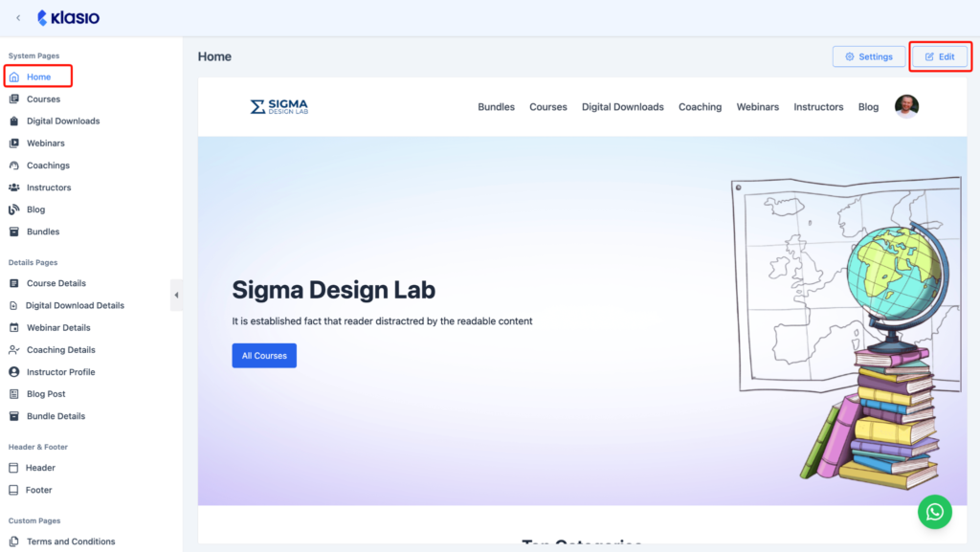Viewport: 980px width, 552px height.
Task: Open Terms and Conditions custom page
Action: tap(71, 541)
